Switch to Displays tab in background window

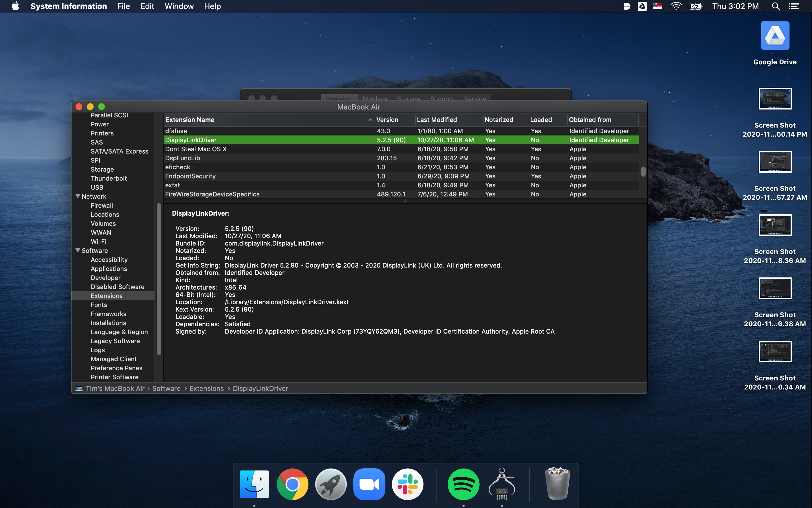(x=374, y=98)
